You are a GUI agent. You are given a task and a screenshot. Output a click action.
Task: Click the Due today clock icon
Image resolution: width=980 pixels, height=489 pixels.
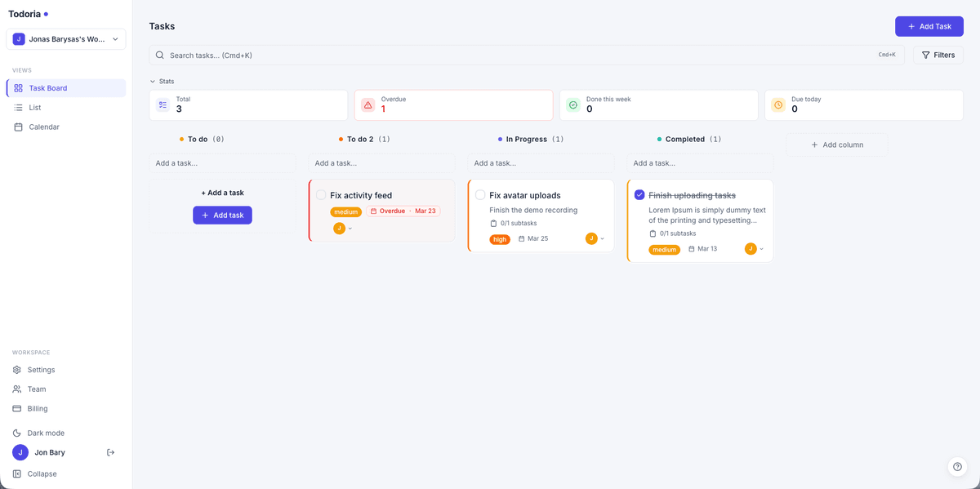[x=778, y=105]
